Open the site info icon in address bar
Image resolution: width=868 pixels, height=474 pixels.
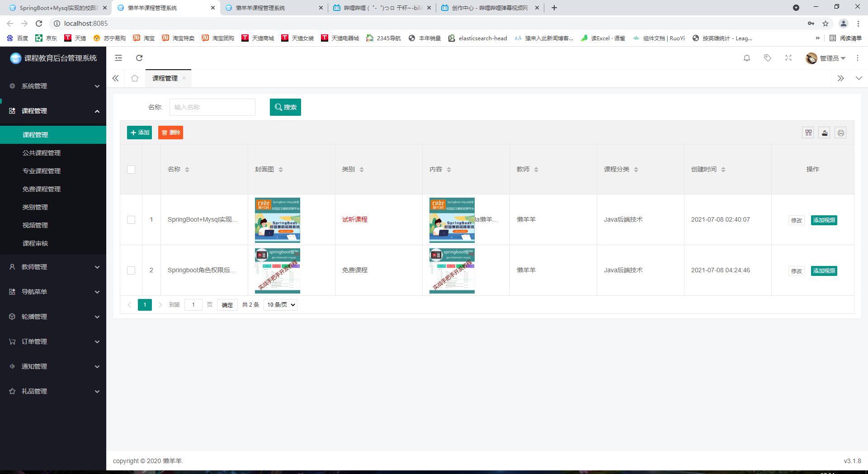coord(57,24)
